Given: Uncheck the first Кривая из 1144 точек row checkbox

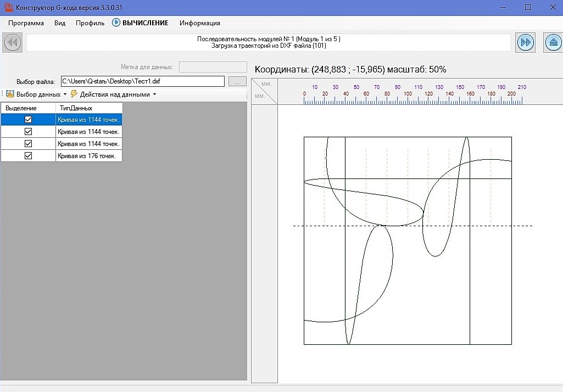Looking at the screenshot, I should (x=28, y=120).
